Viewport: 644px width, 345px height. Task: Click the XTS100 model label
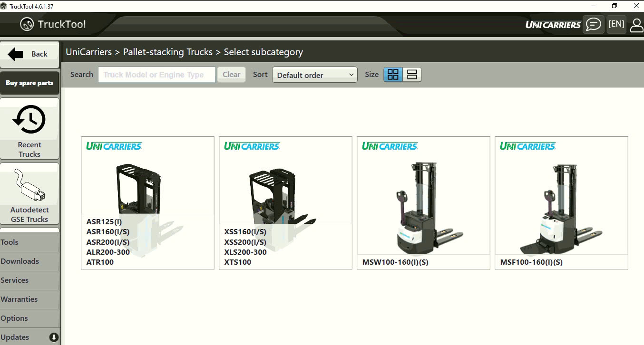pos(237,262)
